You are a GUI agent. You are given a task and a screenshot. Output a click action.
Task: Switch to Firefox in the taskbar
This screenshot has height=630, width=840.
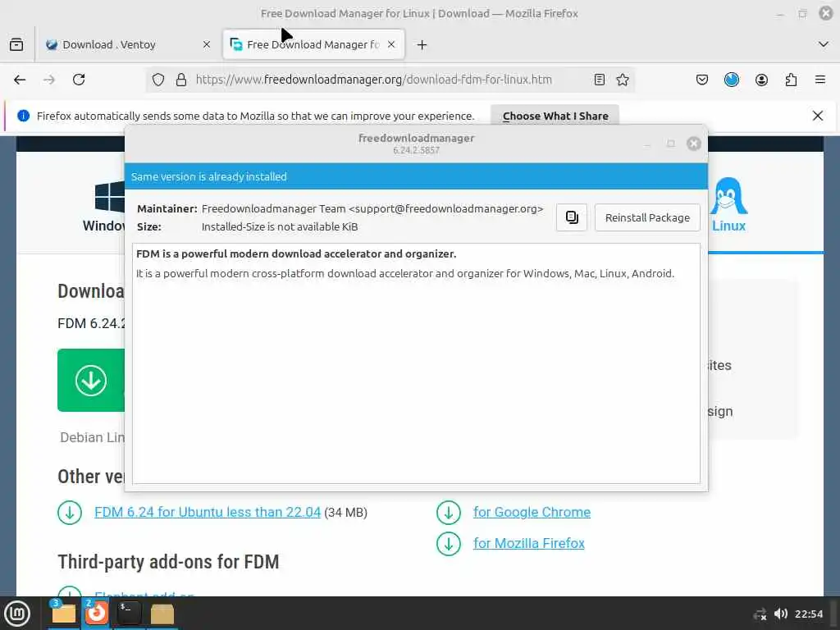[97, 614]
